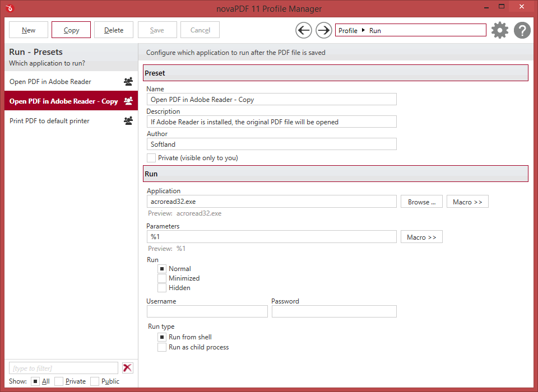This screenshot has width=538, height=392.
Task: Choose Run as child process option
Action: tap(162, 347)
